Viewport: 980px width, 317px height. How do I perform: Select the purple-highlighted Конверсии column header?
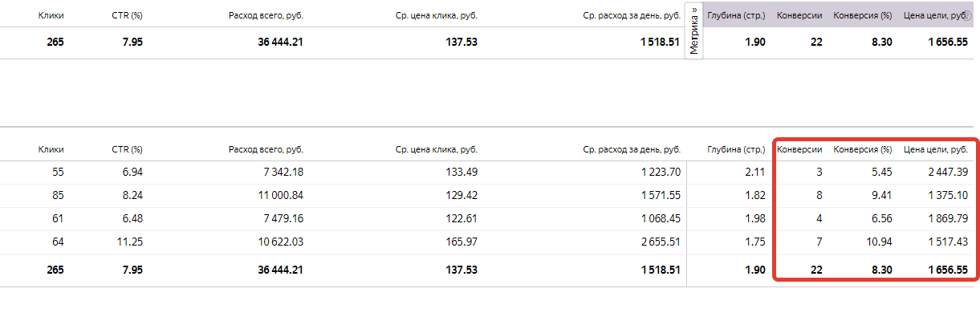coord(799,15)
